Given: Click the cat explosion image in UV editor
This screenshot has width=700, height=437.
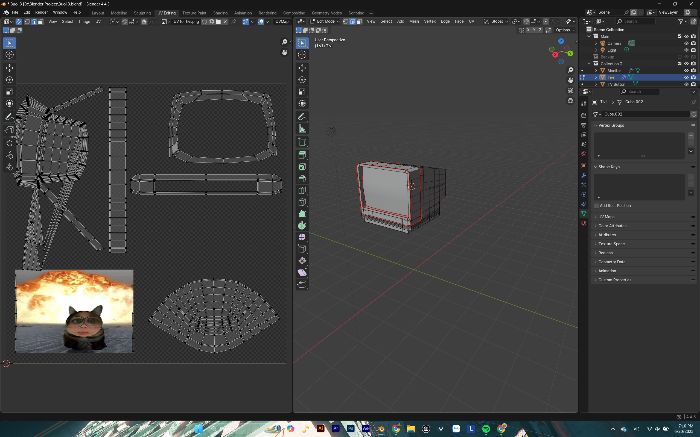Looking at the screenshot, I should click(x=74, y=311).
